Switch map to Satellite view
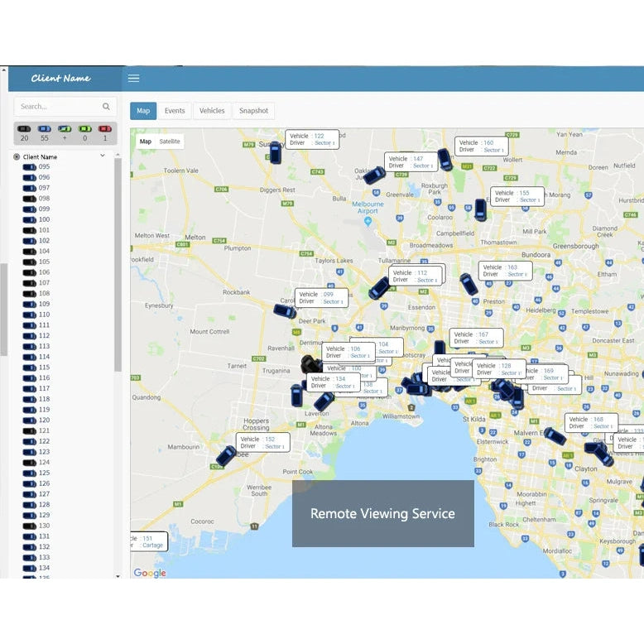The width and height of the screenshot is (644, 644). 170,142
